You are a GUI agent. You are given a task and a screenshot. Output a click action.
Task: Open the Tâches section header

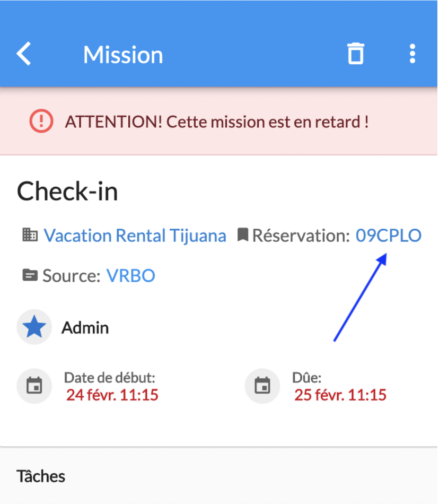(x=41, y=476)
